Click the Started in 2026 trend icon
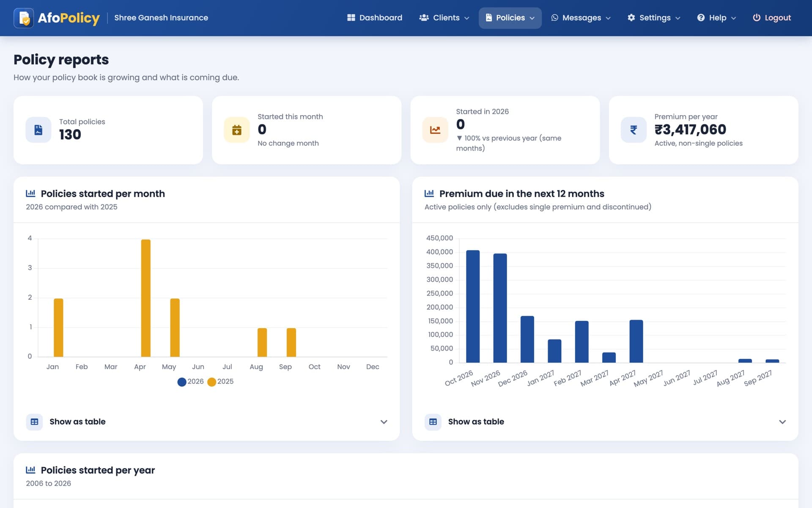This screenshot has width=812, height=508. point(435,130)
